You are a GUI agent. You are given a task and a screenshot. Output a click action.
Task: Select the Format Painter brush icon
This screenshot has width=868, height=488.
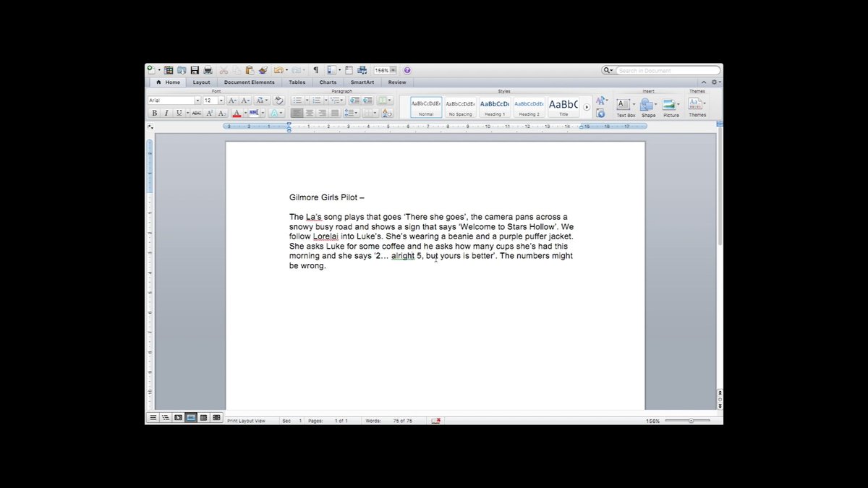click(263, 70)
